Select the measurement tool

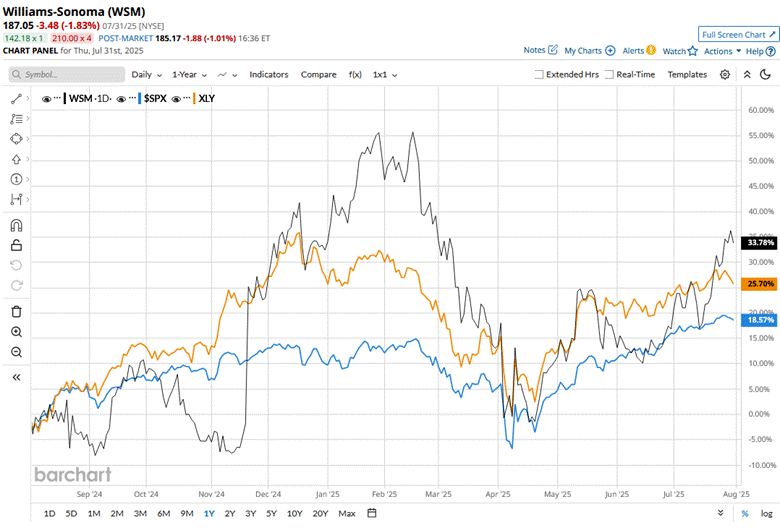16,199
